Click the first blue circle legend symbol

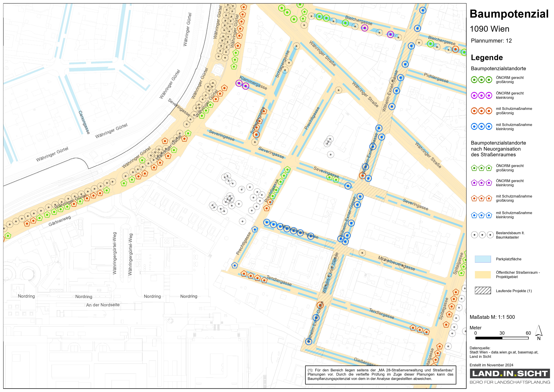(474, 126)
